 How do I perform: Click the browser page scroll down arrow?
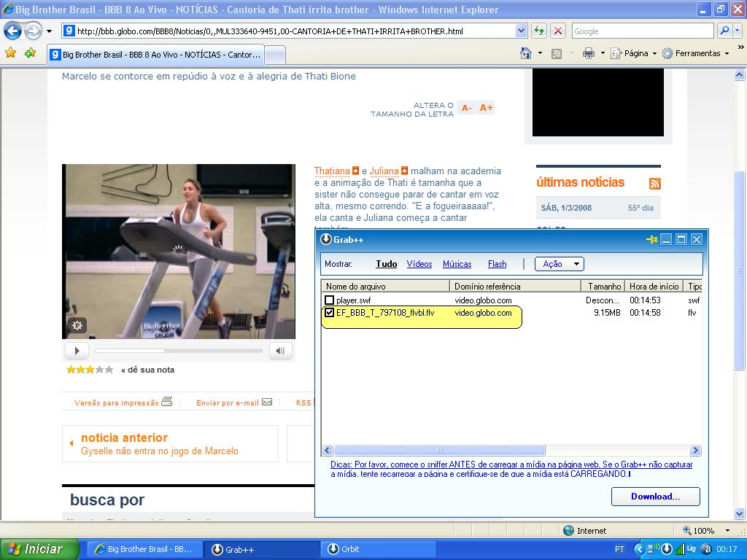740,514
